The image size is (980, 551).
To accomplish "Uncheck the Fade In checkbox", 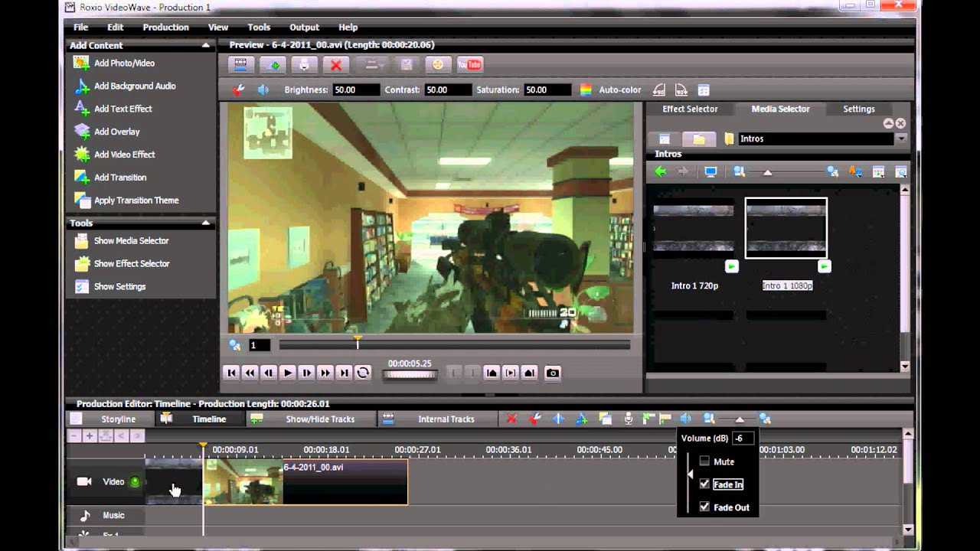I will click(704, 484).
